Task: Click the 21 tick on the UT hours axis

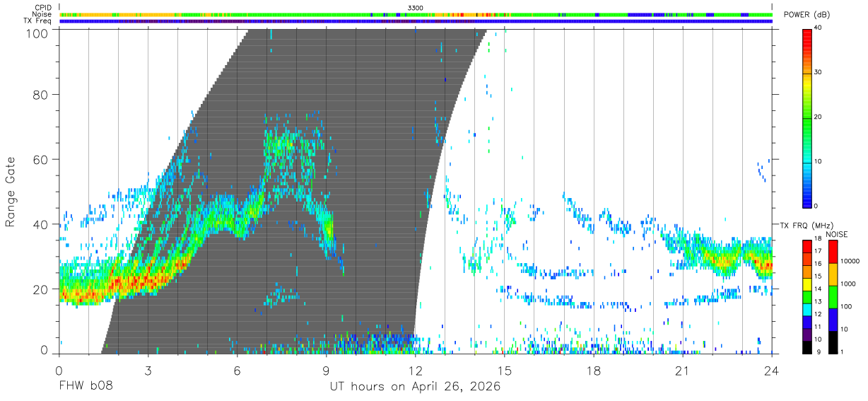Action: pos(683,370)
